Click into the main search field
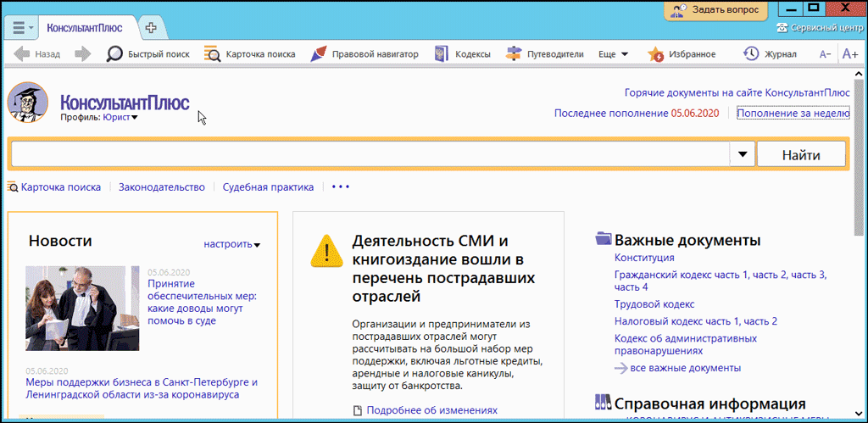868x423 pixels. click(x=369, y=155)
